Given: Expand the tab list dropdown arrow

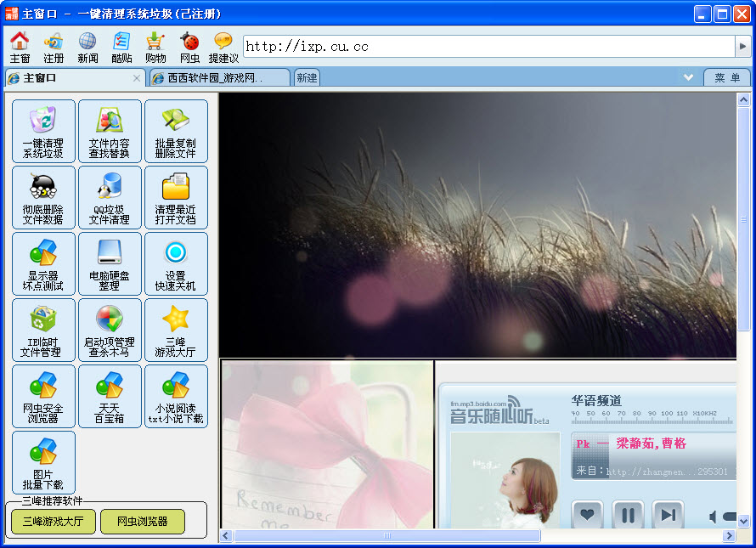Looking at the screenshot, I should click(x=688, y=76).
